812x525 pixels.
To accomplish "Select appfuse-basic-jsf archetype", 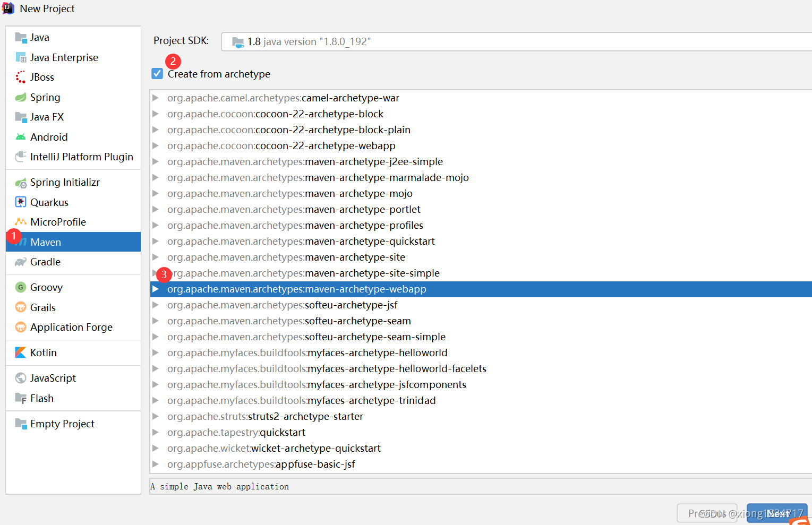I will tap(481, 464).
